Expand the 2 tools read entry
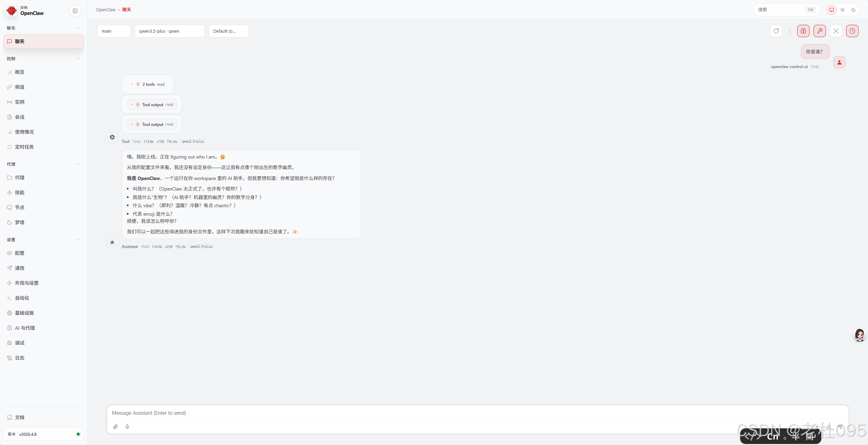 point(148,84)
